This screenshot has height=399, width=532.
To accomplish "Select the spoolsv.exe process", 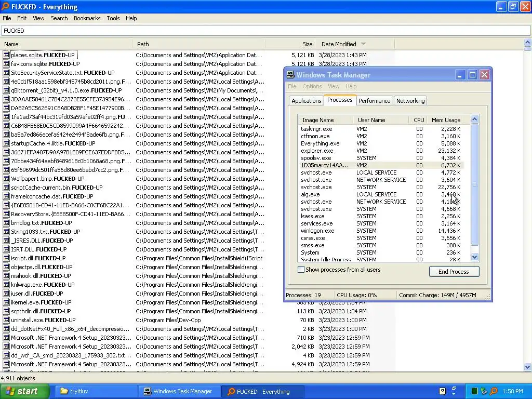I will (x=381, y=158).
